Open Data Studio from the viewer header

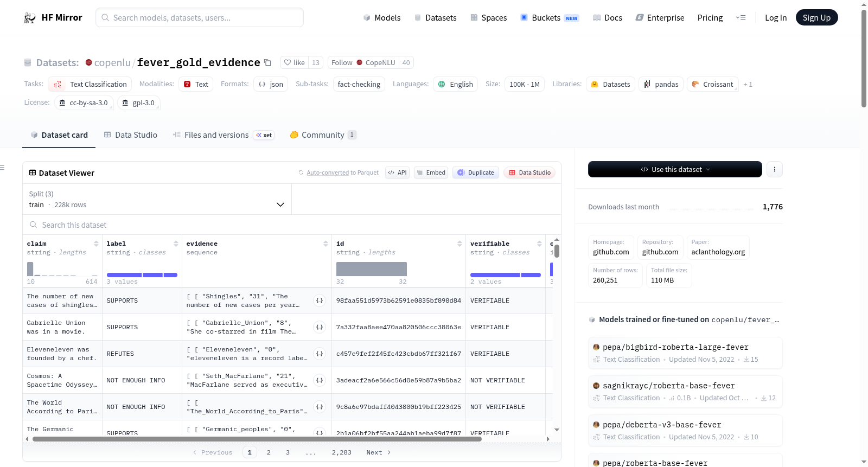point(529,172)
